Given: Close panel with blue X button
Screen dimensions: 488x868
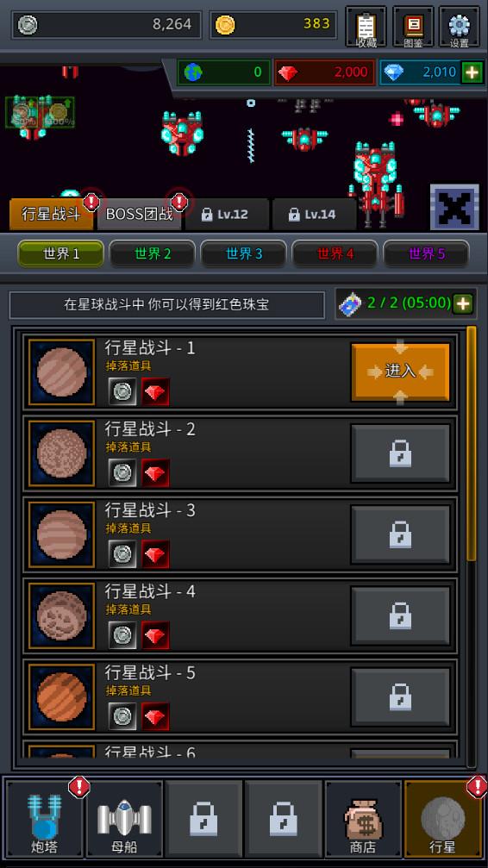Looking at the screenshot, I should tap(454, 207).
